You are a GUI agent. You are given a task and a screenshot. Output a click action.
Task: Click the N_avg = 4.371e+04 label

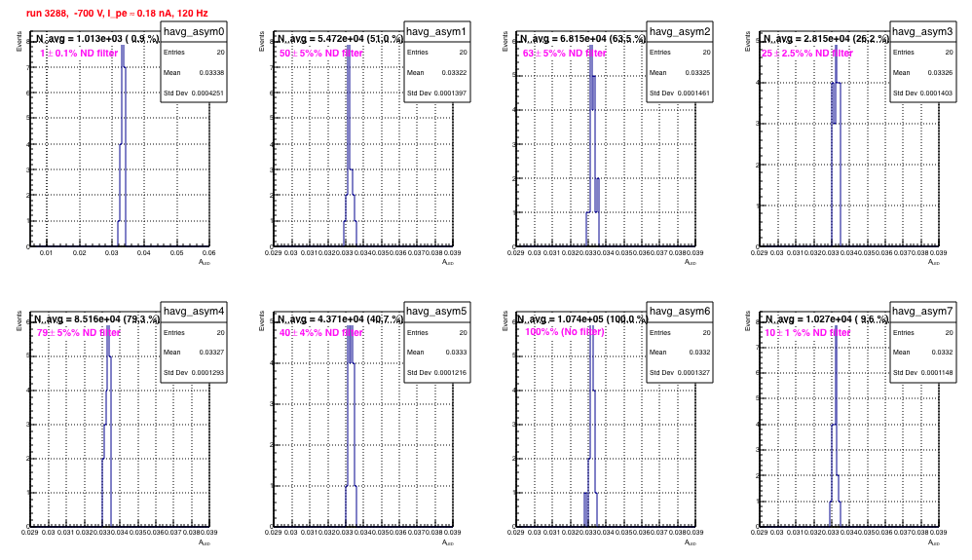[340, 319]
